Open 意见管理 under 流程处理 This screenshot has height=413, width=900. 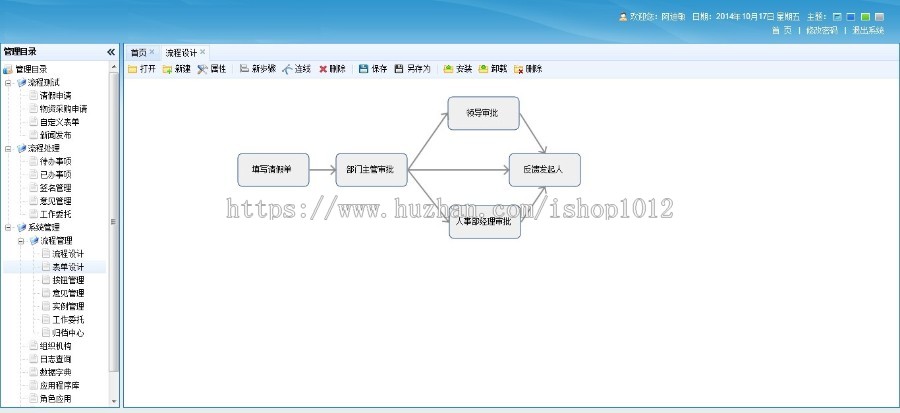coord(55,201)
